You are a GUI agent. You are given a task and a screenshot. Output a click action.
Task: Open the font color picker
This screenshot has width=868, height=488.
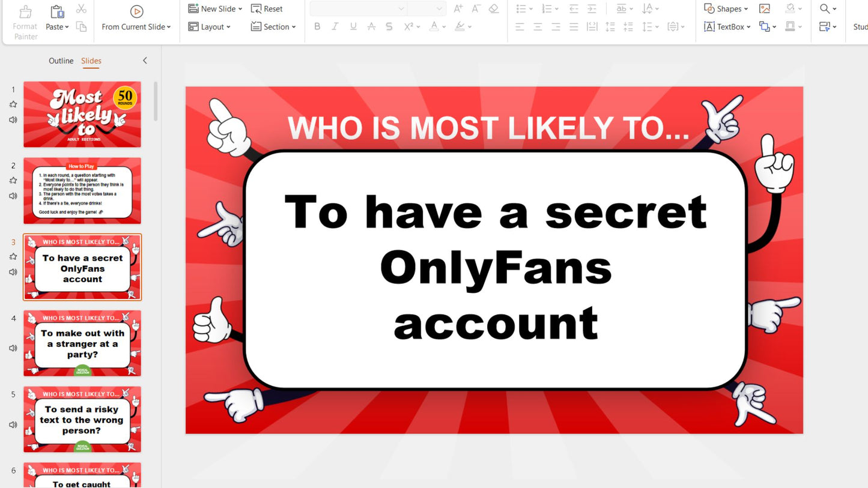(x=434, y=26)
